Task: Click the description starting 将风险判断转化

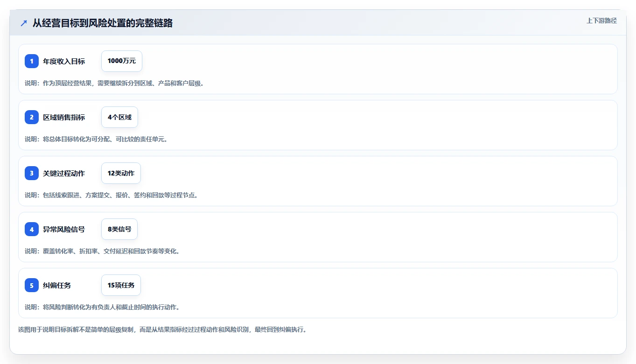Action: point(102,307)
